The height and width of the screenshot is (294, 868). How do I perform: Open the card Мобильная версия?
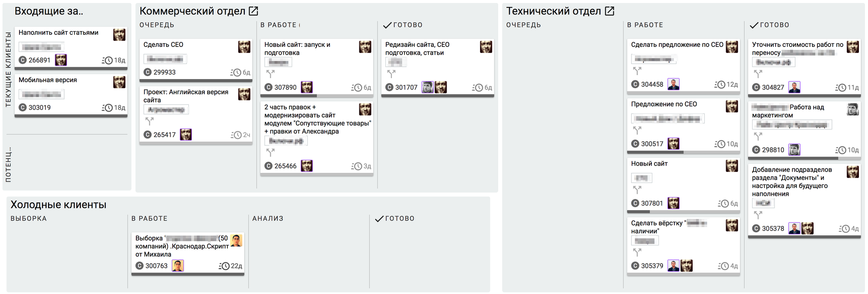pos(48,80)
